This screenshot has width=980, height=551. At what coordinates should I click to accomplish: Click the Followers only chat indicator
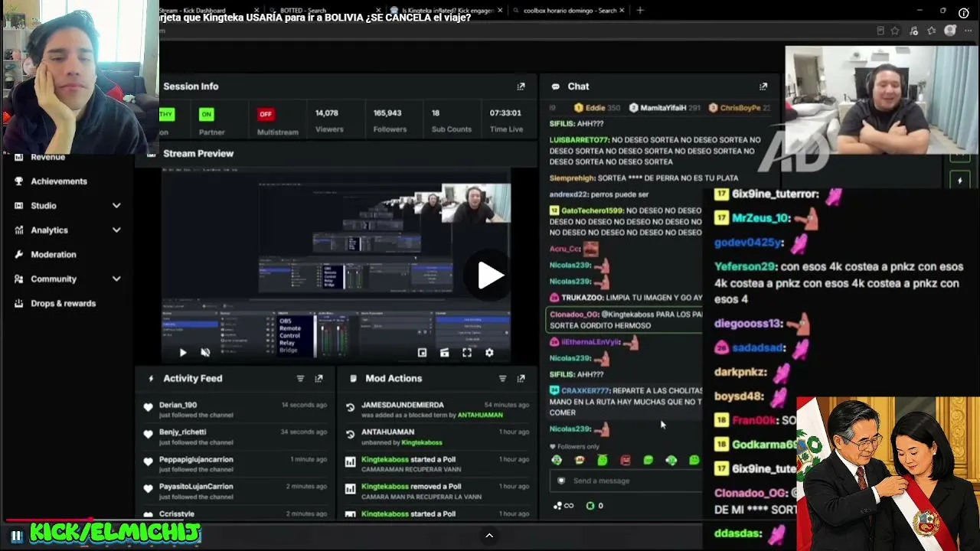tap(575, 447)
